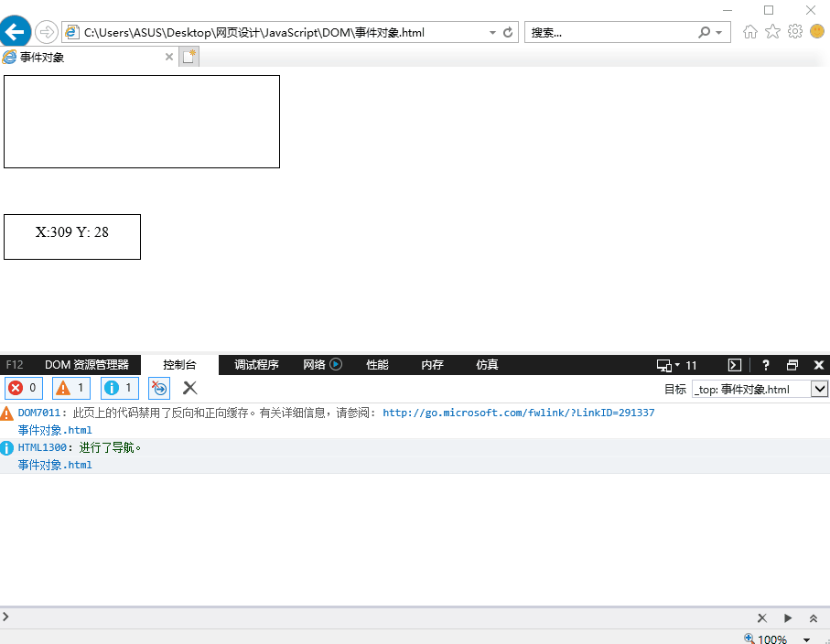This screenshot has height=644, width=830.
Task: Click the magnifier search icon
Action: point(704,32)
